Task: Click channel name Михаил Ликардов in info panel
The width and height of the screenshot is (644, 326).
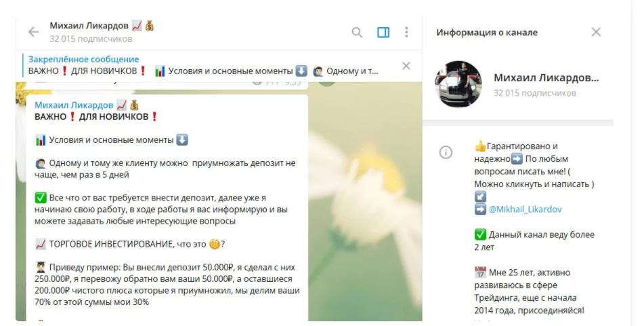Action: coord(546,78)
